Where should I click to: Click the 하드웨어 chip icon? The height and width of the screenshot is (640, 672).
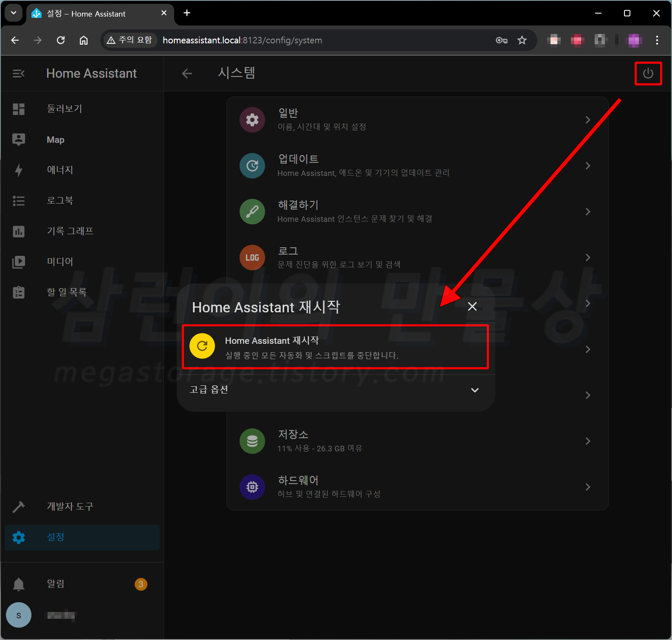coord(252,487)
